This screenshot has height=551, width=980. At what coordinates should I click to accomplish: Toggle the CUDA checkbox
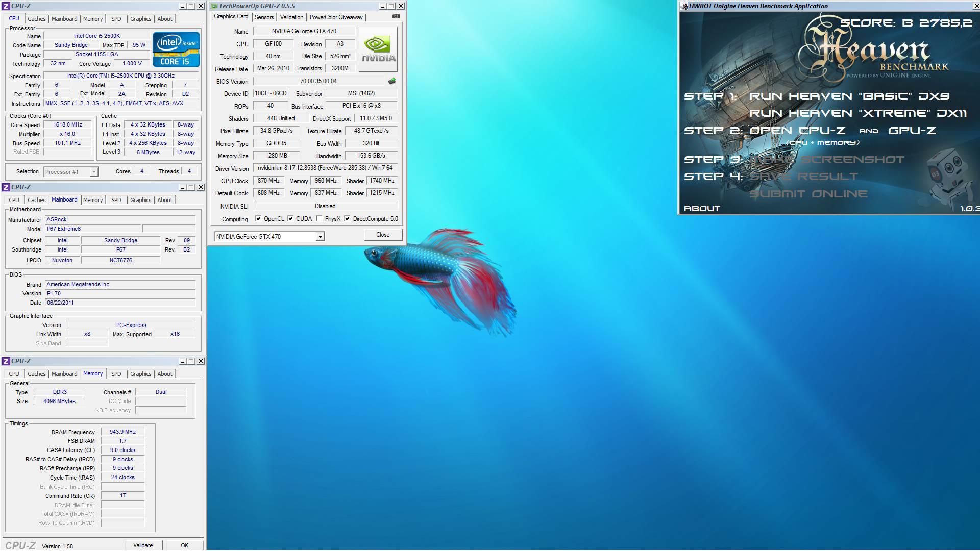pyautogui.click(x=290, y=219)
